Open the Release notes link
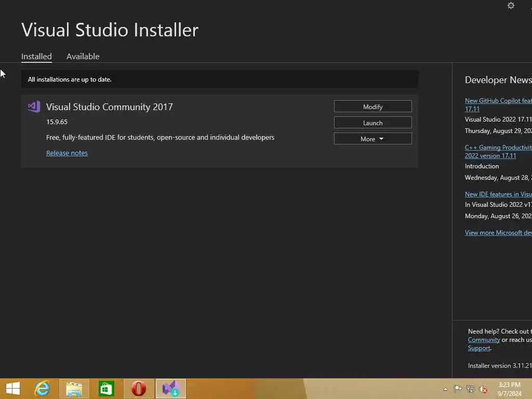 (67, 153)
